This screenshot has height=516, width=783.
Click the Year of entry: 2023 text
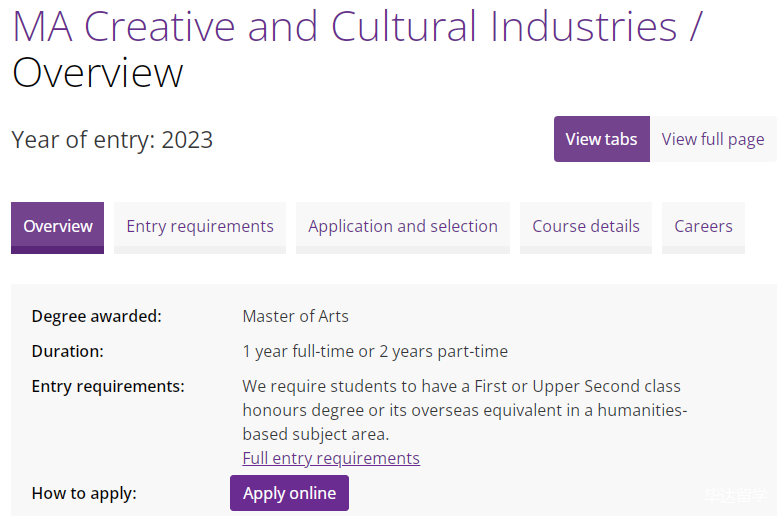(112, 139)
